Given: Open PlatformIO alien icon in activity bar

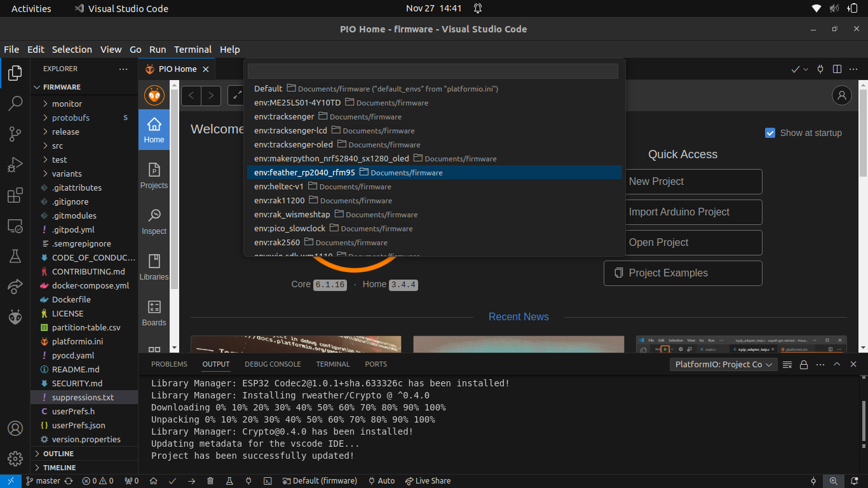Looking at the screenshot, I should [15, 316].
